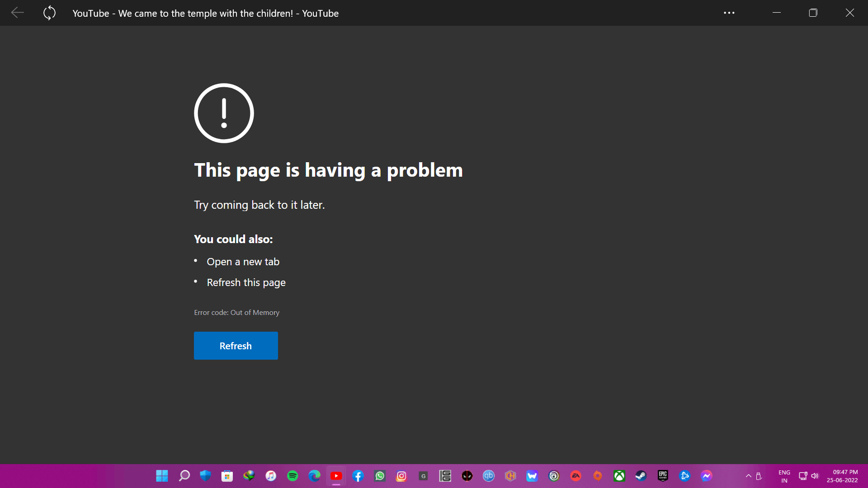Open the Windows Start menu
The width and height of the screenshot is (868, 488).
point(162,476)
